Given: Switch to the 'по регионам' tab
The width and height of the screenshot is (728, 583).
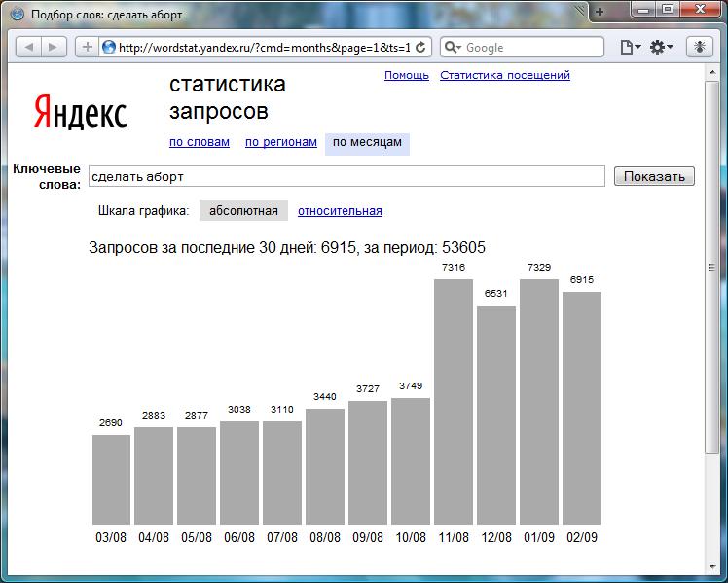Looking at the screenshot, I should [281, 142].
